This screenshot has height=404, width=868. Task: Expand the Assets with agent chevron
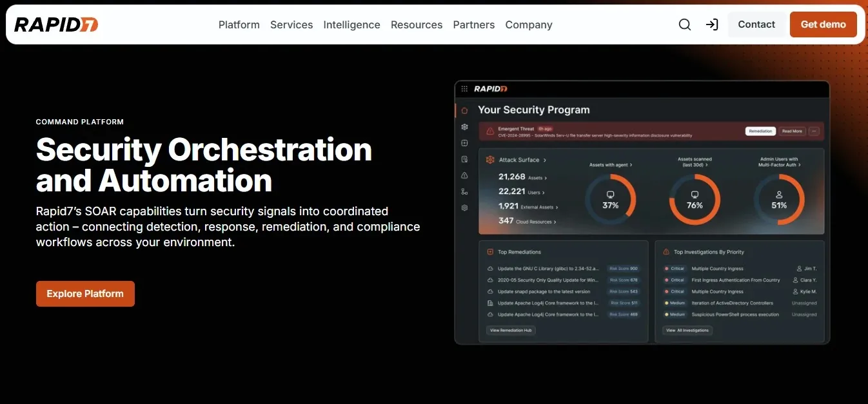631,165
